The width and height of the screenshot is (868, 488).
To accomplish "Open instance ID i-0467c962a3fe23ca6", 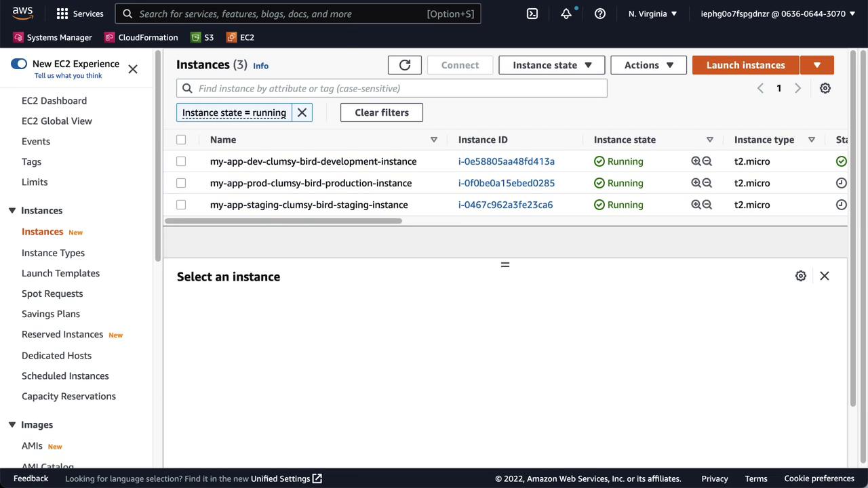I will (505, 205).
